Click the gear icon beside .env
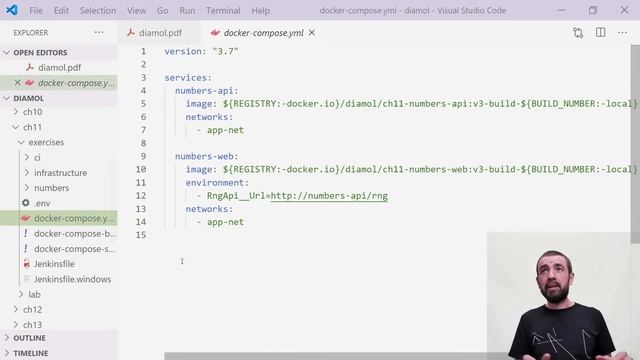Image resolution: width=640 pixels, height=360 pixels. (26, 202)
